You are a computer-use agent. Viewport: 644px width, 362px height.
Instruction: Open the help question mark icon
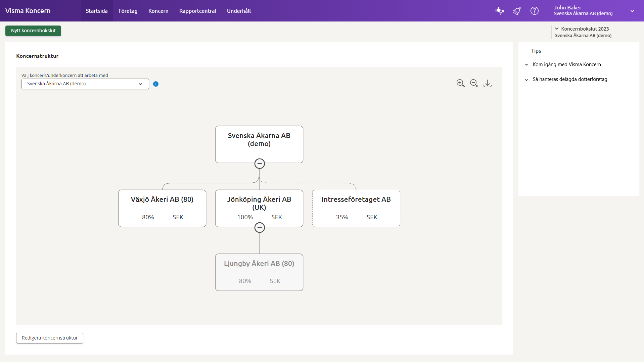pyautogui.click(x=535, y=11)
